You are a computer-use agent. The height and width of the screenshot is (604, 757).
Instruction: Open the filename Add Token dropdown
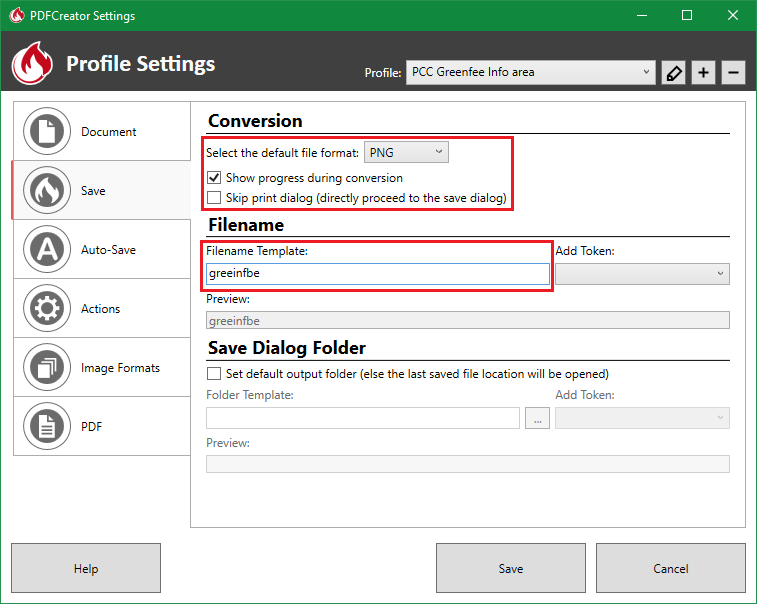tap(642, 274)
